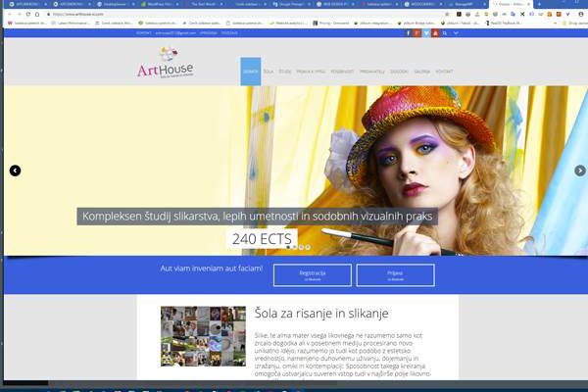Open a new browser tab with plus
This screenshot has width=588, height=392.
pyautogui.click(x=539, y=4)
